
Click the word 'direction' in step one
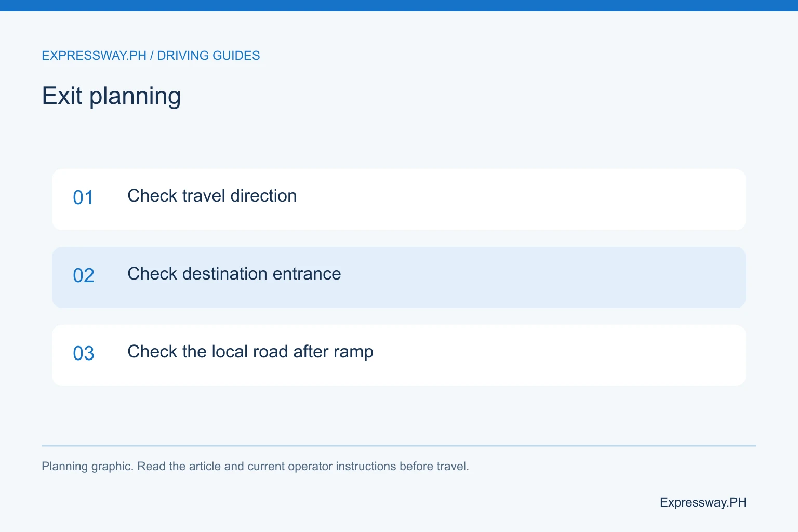click(x=263, y=196)
